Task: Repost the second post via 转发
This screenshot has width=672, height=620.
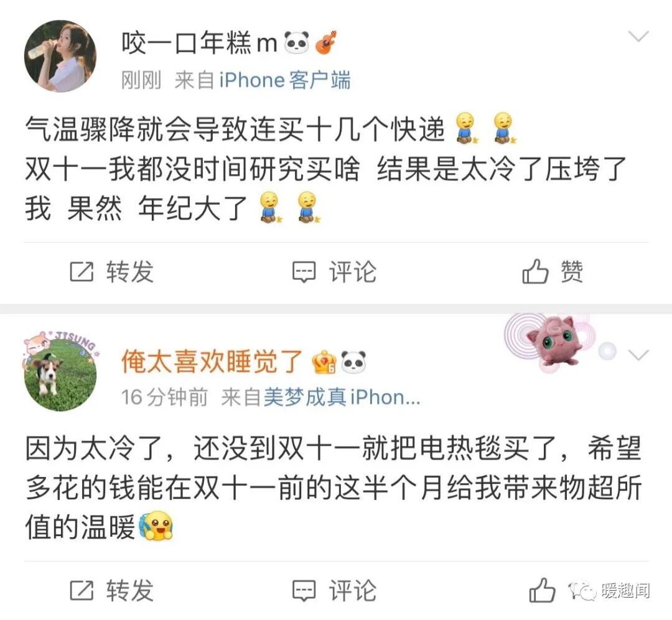Action: (x=111, y=590)
